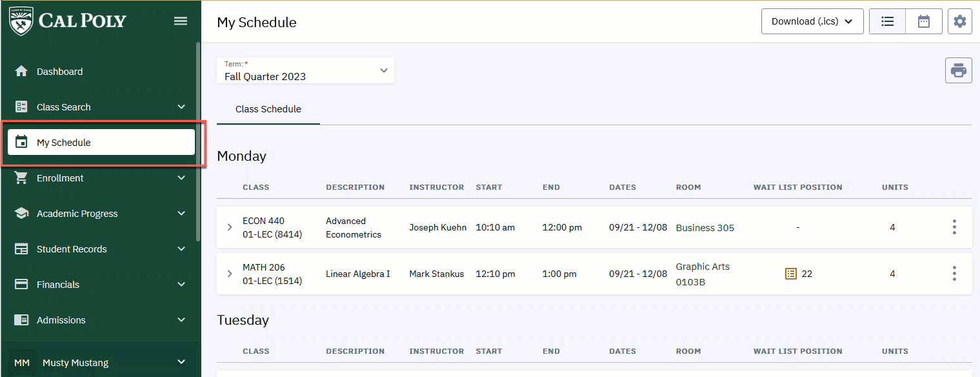
Task: Click the wait list icon for MATH 206
Action: (791, 274)
